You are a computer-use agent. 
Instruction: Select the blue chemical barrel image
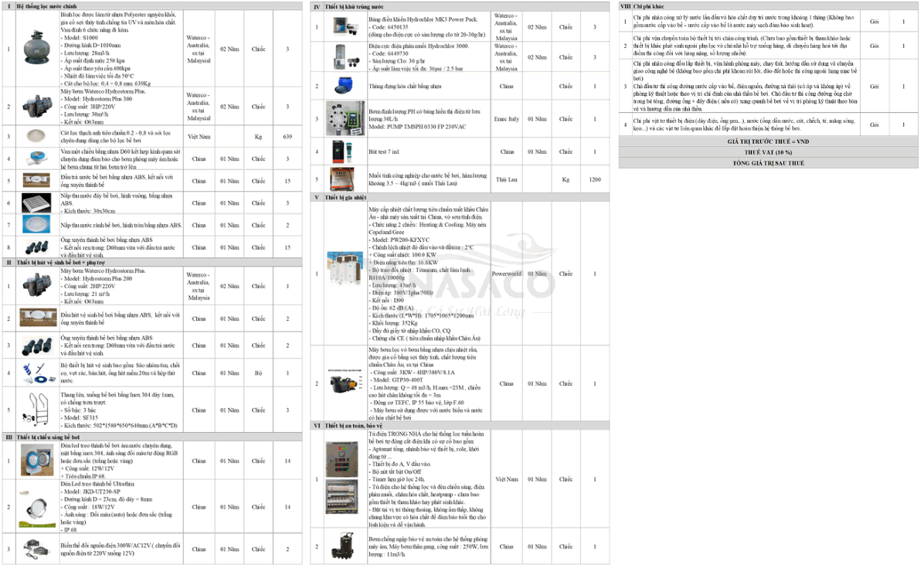point(345,86)
